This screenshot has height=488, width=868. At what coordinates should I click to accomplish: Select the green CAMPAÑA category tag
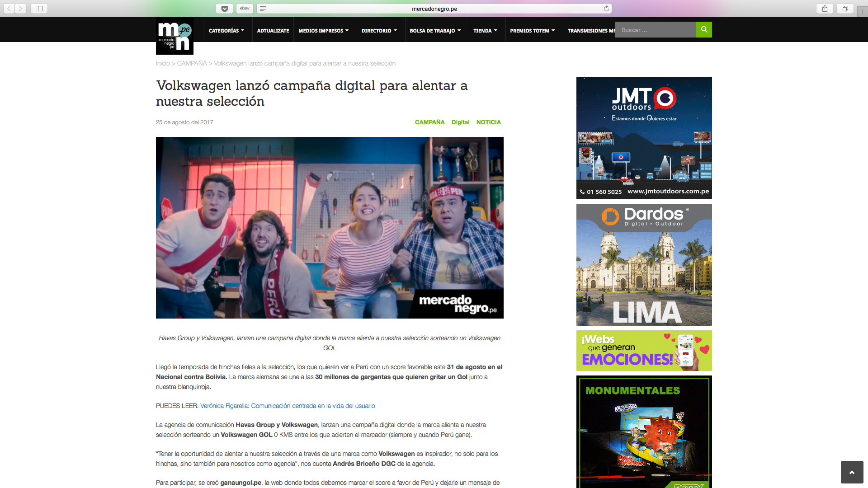click(x=429, y=122)
